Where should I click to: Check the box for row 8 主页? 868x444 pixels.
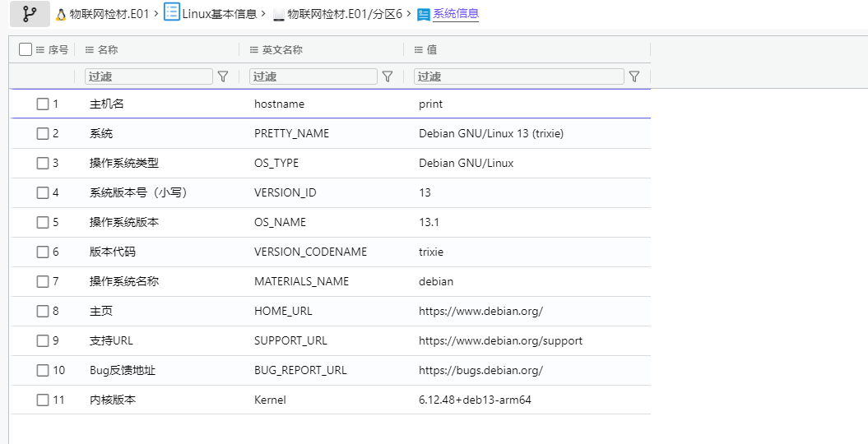[43, 312]
